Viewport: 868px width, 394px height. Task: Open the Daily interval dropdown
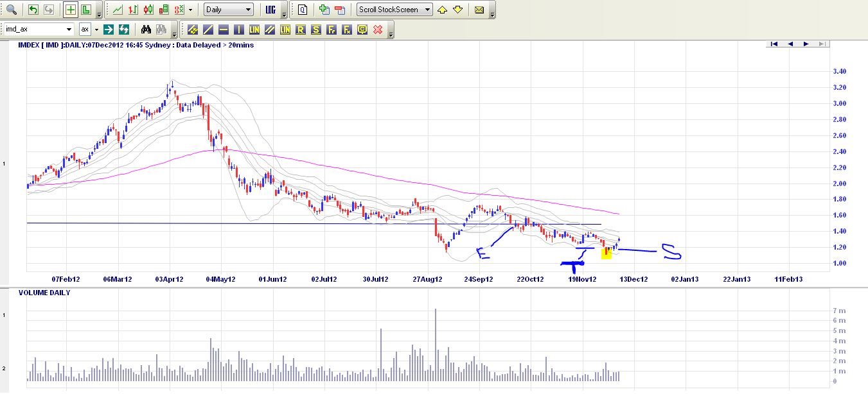pyautogui.click(x=229, y=10)
